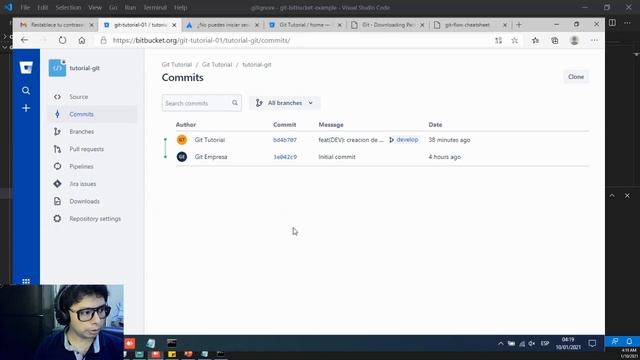Screen dimensions: 640x360
Task: Open the taskbar notification center icon
Action: click(592, 344)
